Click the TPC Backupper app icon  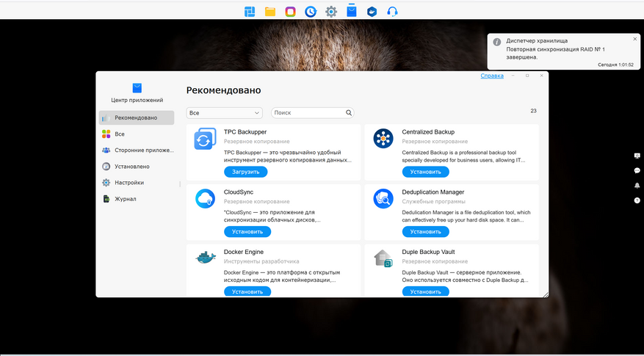click(x=205, y=139)
